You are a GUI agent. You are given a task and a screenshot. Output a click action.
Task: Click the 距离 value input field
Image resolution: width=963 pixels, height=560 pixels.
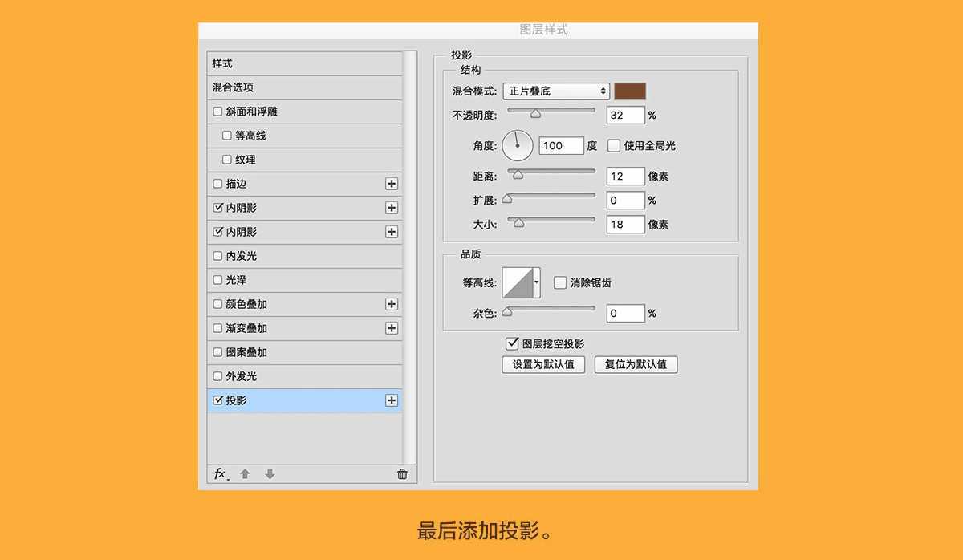click(625, 176)
